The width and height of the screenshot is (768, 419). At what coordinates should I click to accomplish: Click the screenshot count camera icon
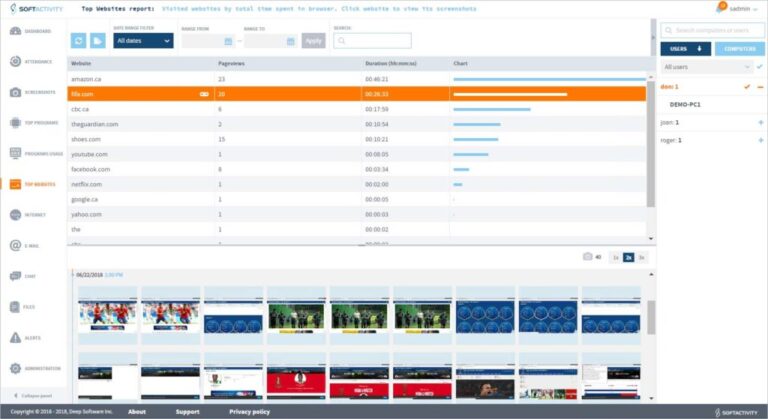(588, 257)
